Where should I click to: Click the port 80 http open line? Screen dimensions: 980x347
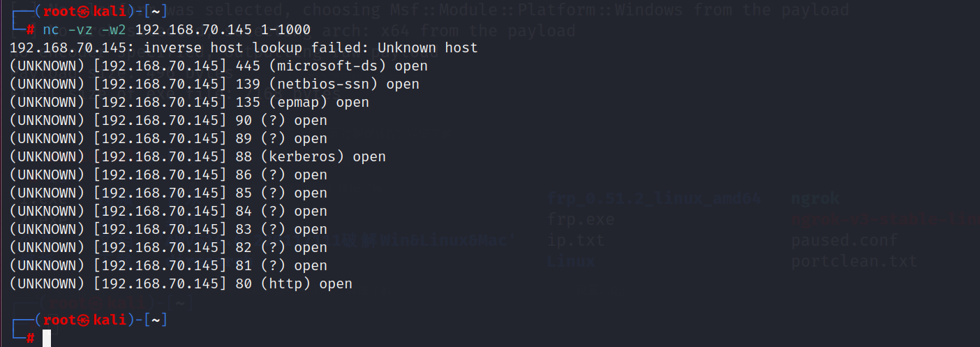click(x=181, y=283)
